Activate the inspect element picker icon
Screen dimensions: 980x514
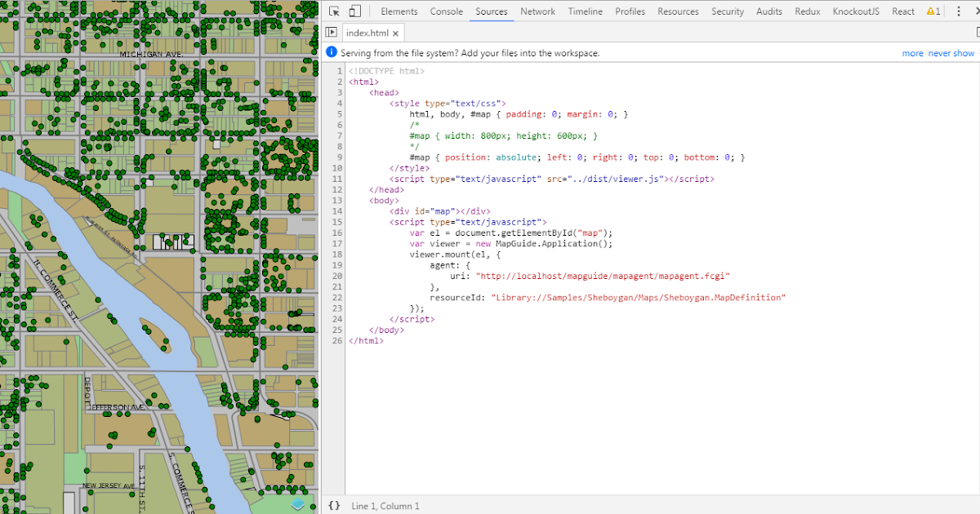(334, 11)
